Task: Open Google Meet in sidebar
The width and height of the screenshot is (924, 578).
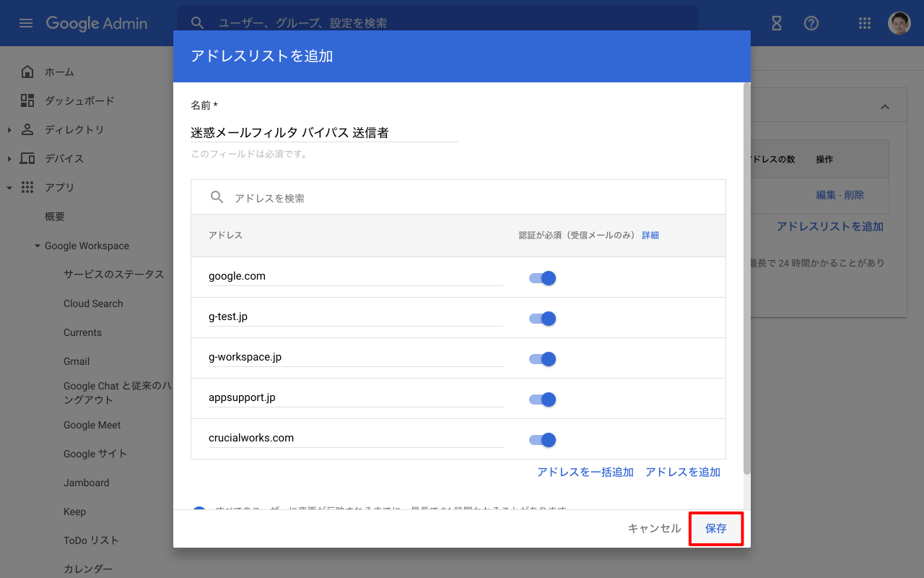Action: (92, 425)
